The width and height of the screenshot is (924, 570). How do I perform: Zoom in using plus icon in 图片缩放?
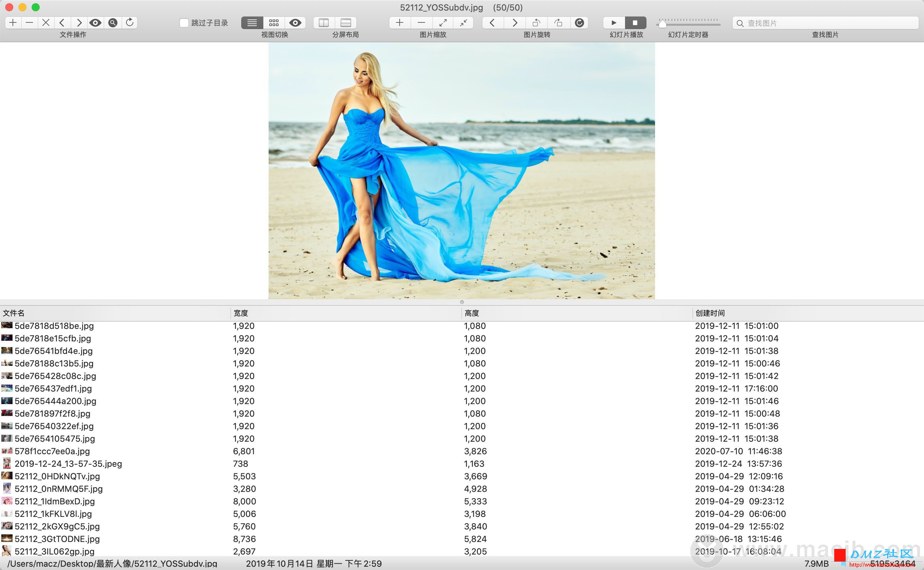coord(400,23)
